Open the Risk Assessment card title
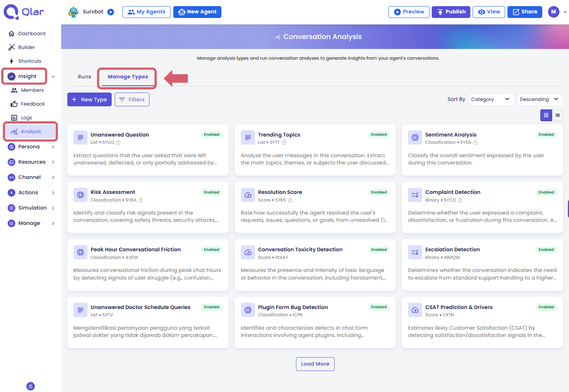Image resolution: width=569 pixels, height=392 pixels. (x=113, y=192)
